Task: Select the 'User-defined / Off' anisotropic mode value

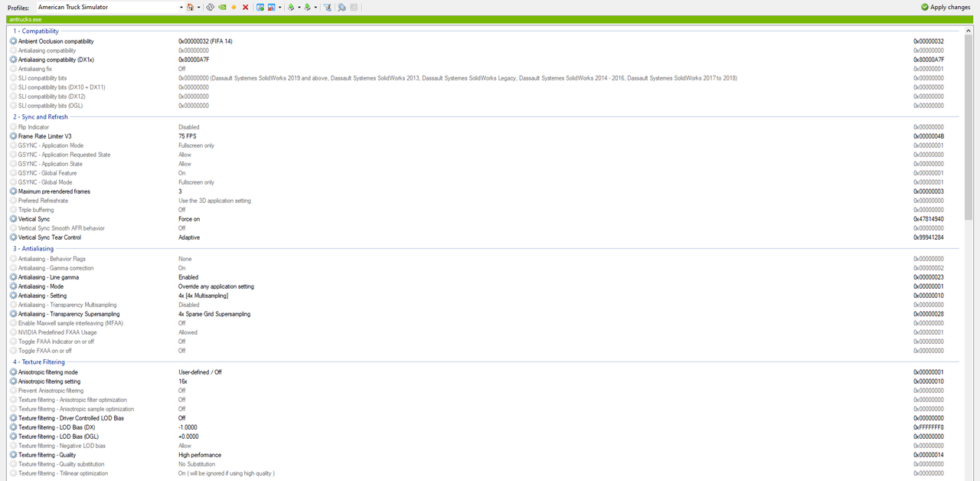Action: coord(200,372)
